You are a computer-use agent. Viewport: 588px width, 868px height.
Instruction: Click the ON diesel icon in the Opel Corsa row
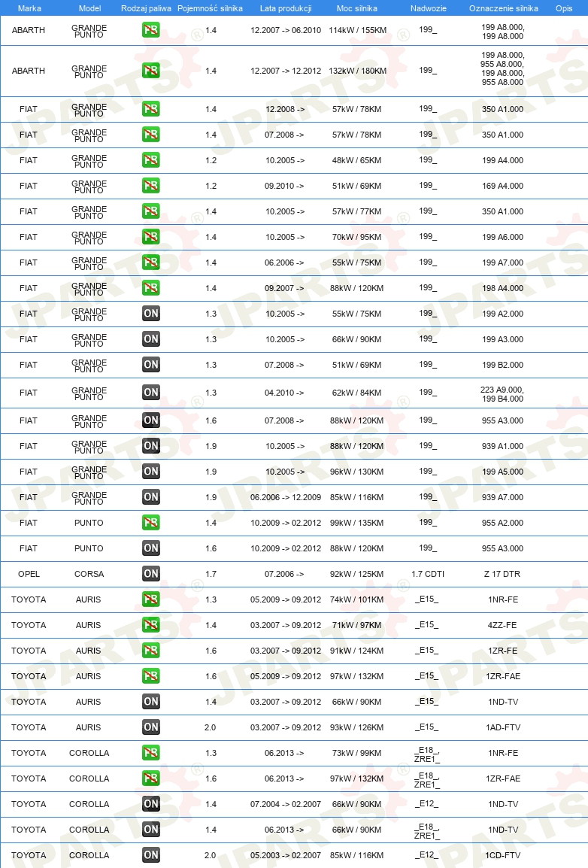(151, 573)
